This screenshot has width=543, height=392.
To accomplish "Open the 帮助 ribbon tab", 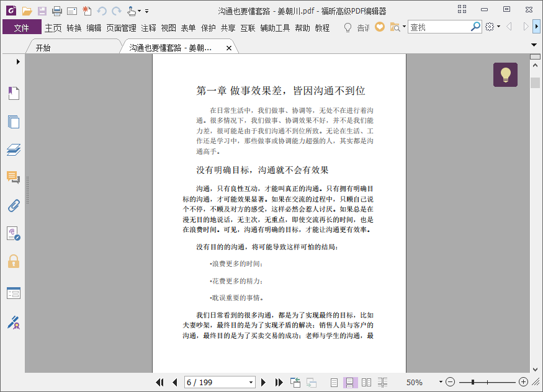I will 302,28.
